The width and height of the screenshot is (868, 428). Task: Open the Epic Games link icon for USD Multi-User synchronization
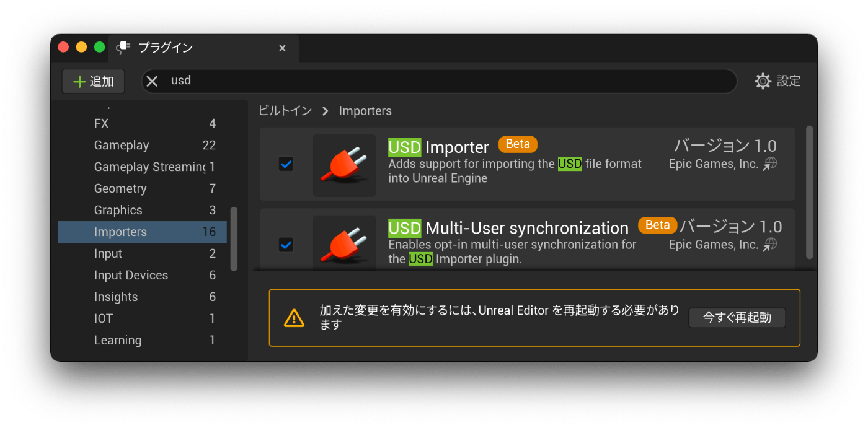coord(770,245)
